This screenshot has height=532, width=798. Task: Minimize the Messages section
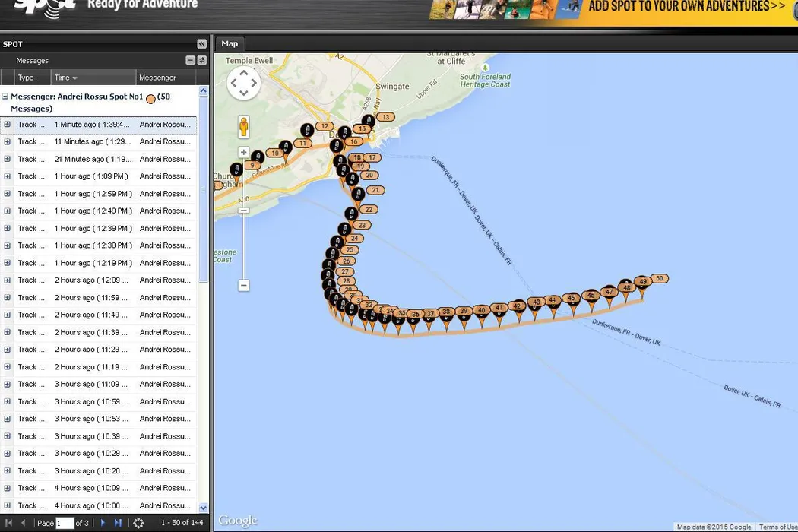191,60
